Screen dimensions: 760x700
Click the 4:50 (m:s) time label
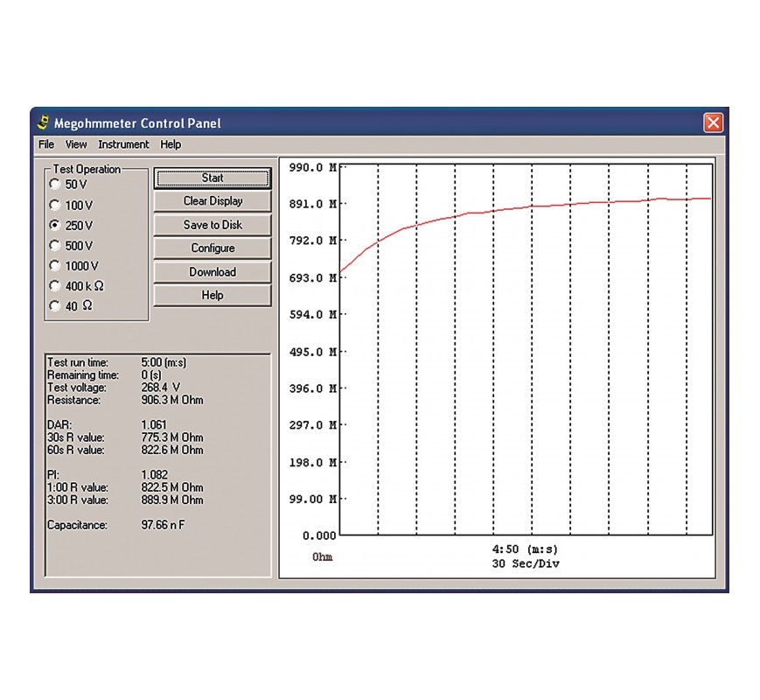(525, 549)
